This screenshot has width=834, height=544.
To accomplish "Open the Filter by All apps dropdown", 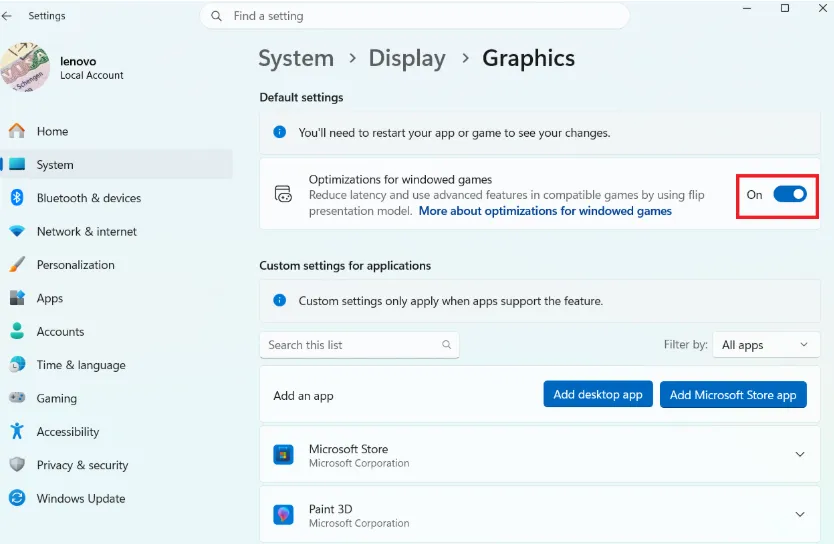I will [x=765, y=345].
